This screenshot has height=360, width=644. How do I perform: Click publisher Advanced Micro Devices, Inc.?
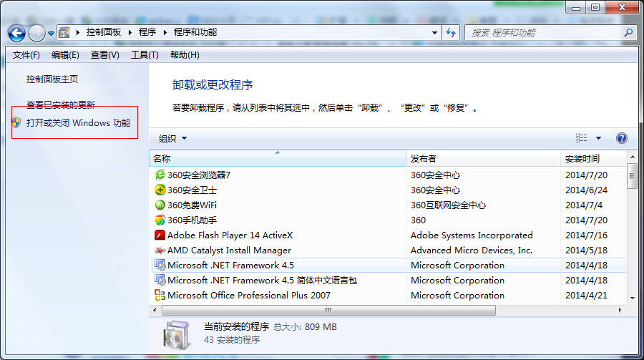pos(472,250)
